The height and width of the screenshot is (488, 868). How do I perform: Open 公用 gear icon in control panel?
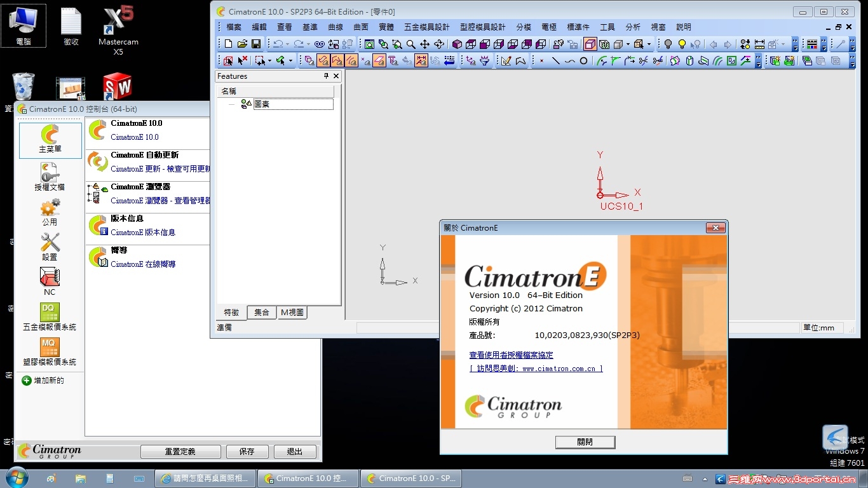(50, 212)
